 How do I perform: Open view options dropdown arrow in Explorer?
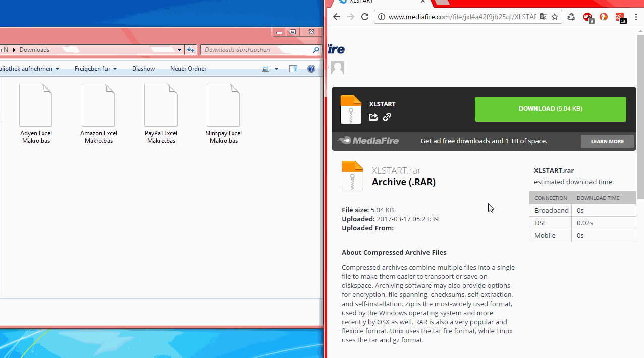click(276, 69)
